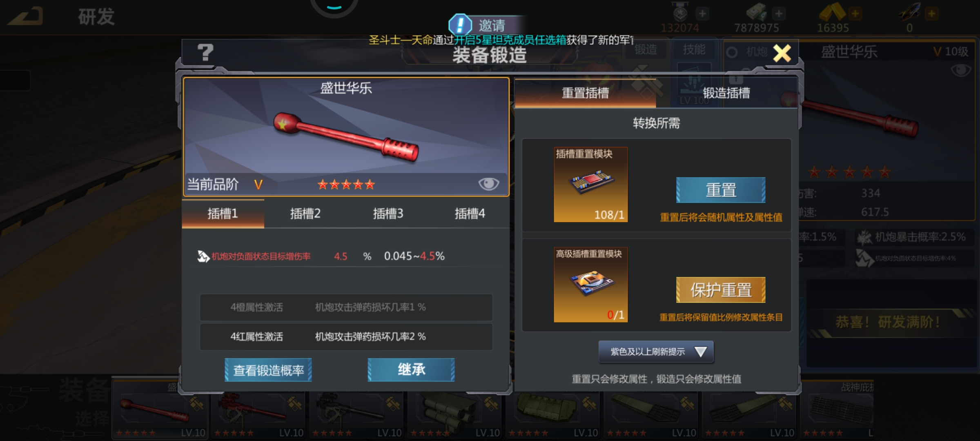Click the 插槽重置模块 item icon
The height and width of the screenshot is (441, 980).
click(x=590, y=185)
